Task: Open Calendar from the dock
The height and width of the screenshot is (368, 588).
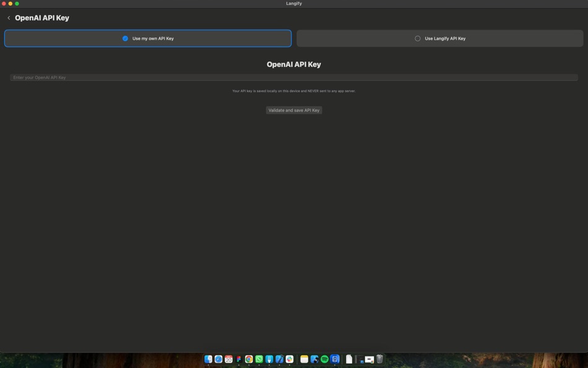Action: pyautogui.click(x=228, y=359)
